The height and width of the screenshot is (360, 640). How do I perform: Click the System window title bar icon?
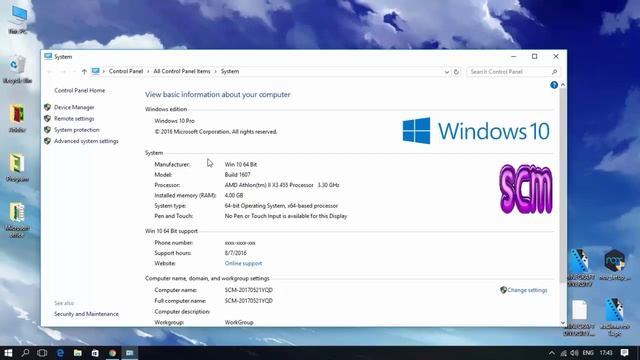(x=48, y=56)
